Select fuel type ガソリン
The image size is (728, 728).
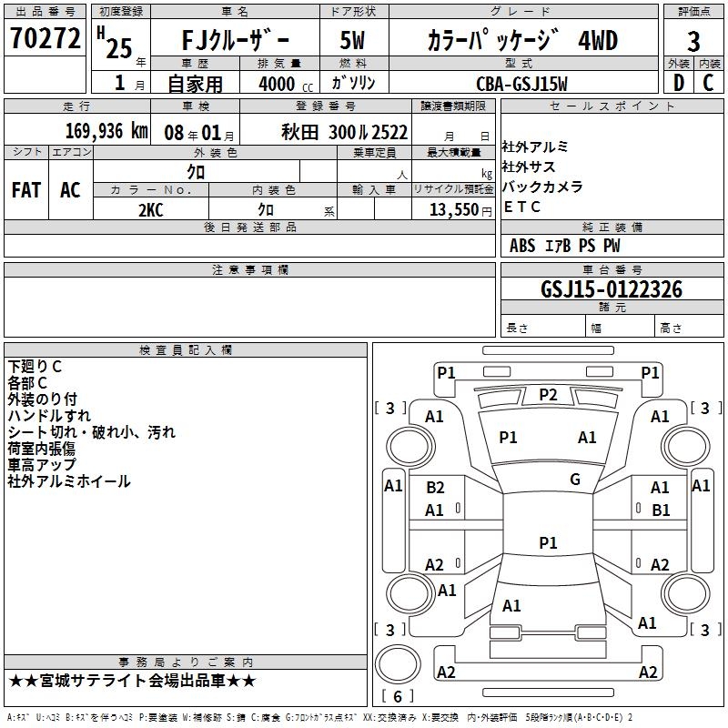tap(353, 83)
